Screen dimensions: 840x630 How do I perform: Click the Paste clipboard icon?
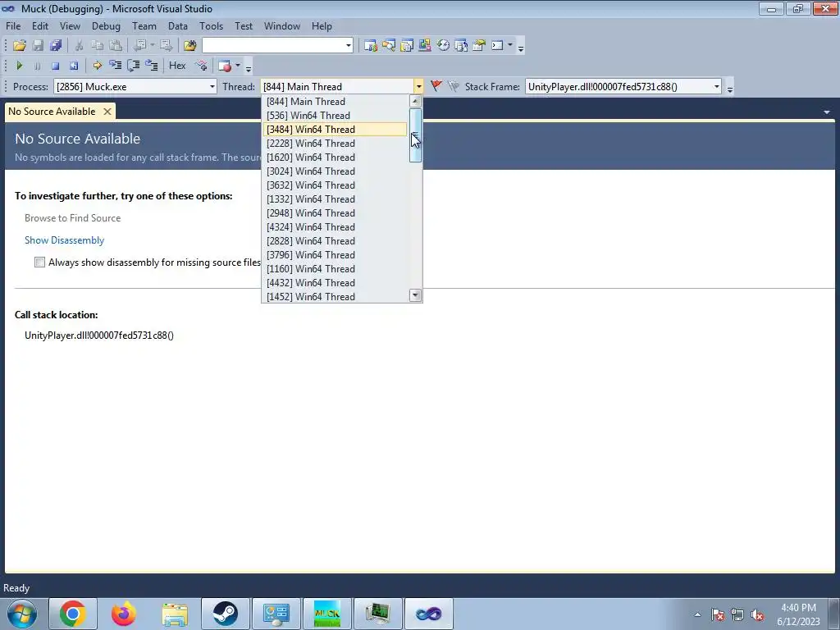[x=115, y=46]
